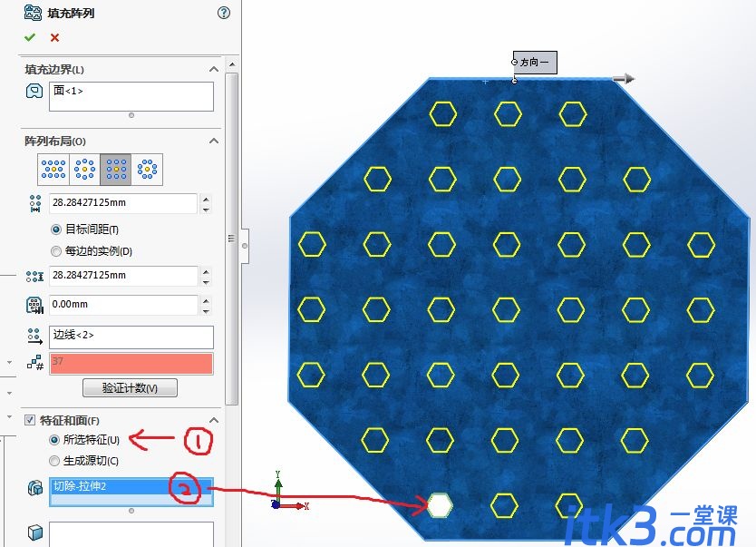Select 目标间距 radio button
This screenshot has width=756, height=547.
click(56, 230)
